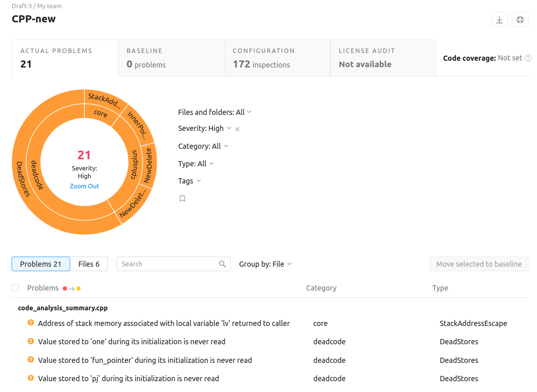
Task: Click Move selected to baseline button
Action: pyautogui.click(x=478, y=264)
